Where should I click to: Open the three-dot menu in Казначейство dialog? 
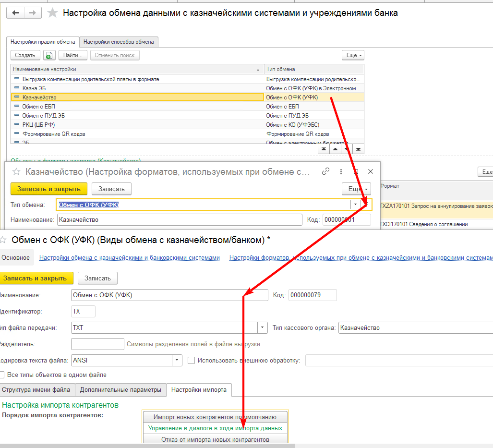(341, 171)
